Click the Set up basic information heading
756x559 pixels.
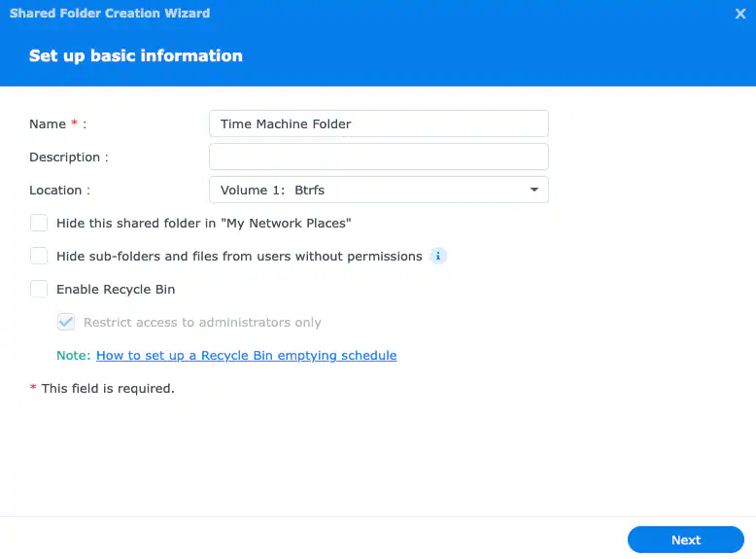(x=136, y=55)
